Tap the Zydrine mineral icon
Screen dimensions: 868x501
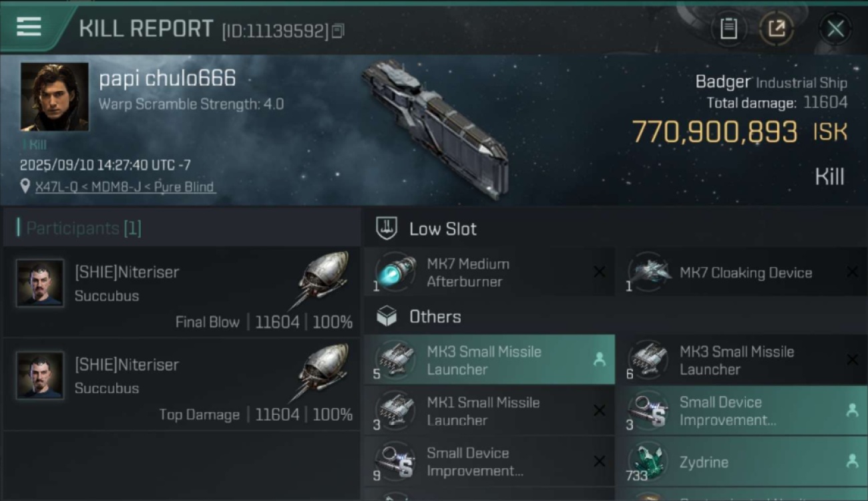pyautogui.click(x=648, y=461)
